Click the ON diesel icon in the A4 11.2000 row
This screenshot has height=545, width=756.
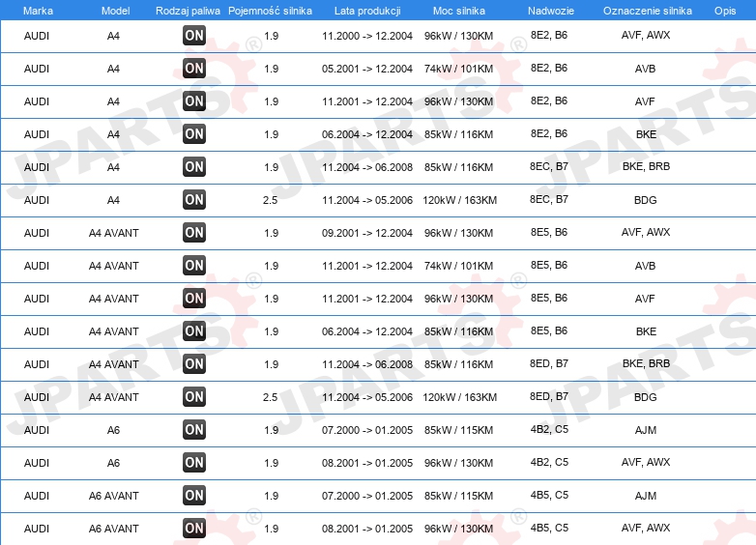[x=194, y=36]
